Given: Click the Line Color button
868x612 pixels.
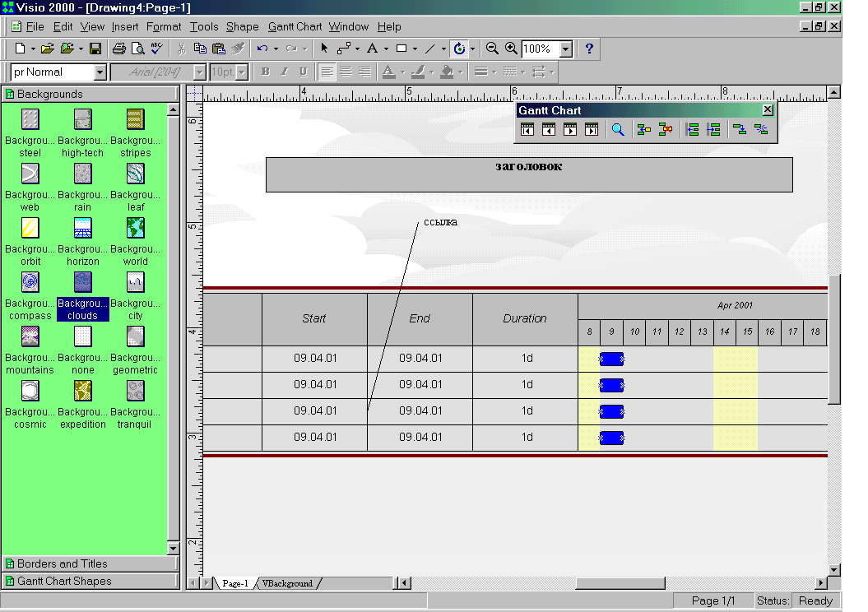Looking at the screenshot, I should point(418,72).
